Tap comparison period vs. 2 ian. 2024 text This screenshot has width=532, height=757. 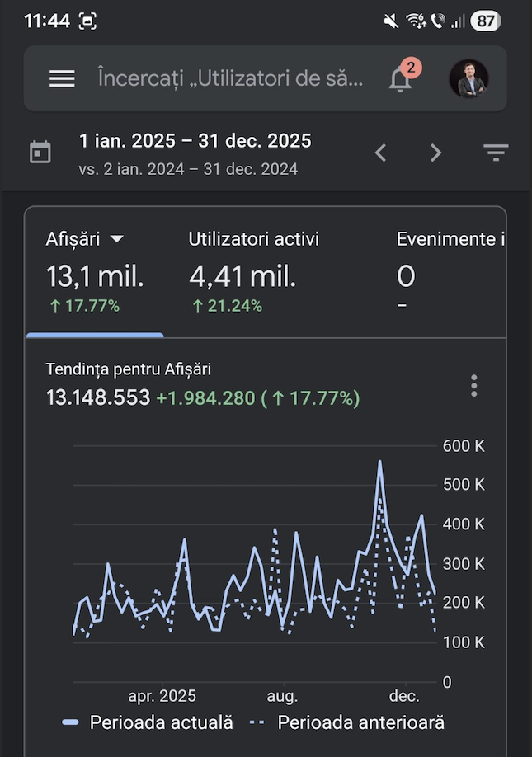(x=189, y=169)
